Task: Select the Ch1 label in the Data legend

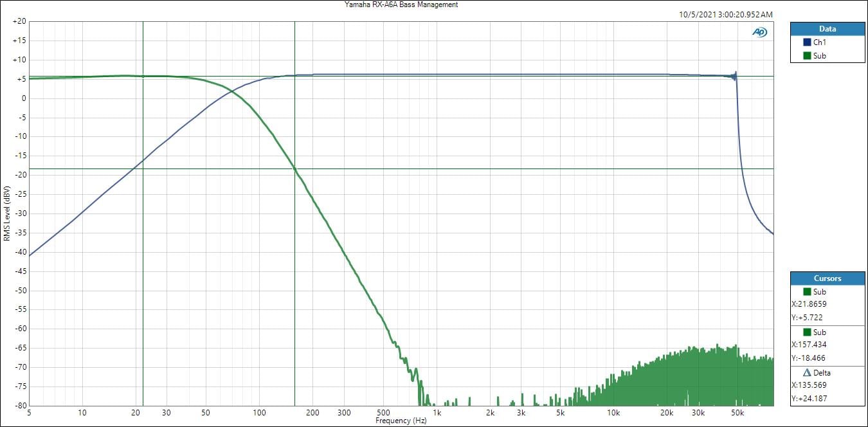Action: click(x=819, y=42)
